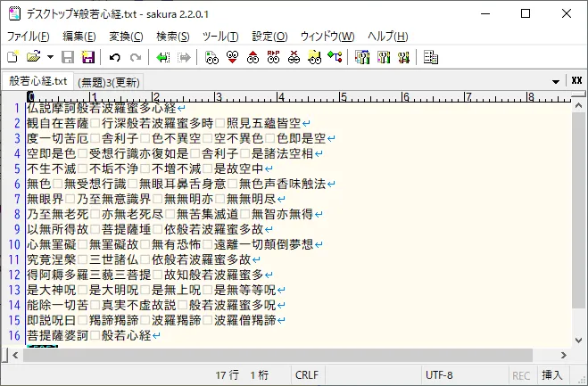Click CRLF line ending in status bar
The height and width of the screenshot is (386, 588).
307,375
